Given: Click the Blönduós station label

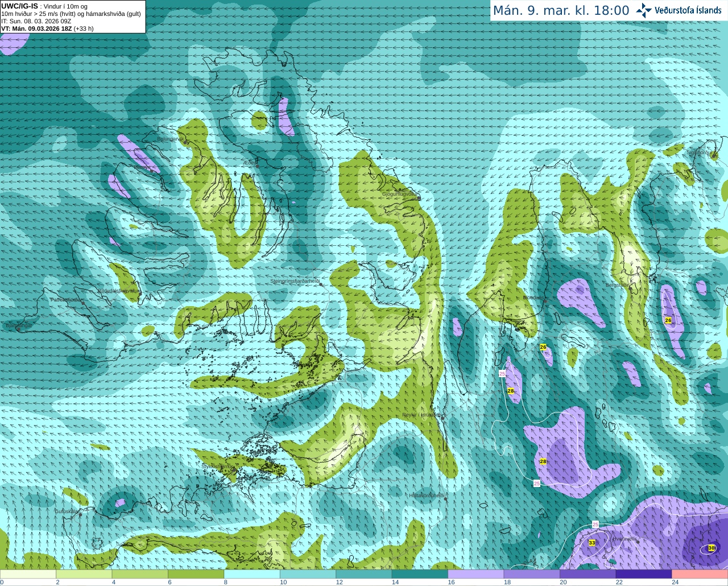Looking at the screenshot, I should click(x=533, y=298).
